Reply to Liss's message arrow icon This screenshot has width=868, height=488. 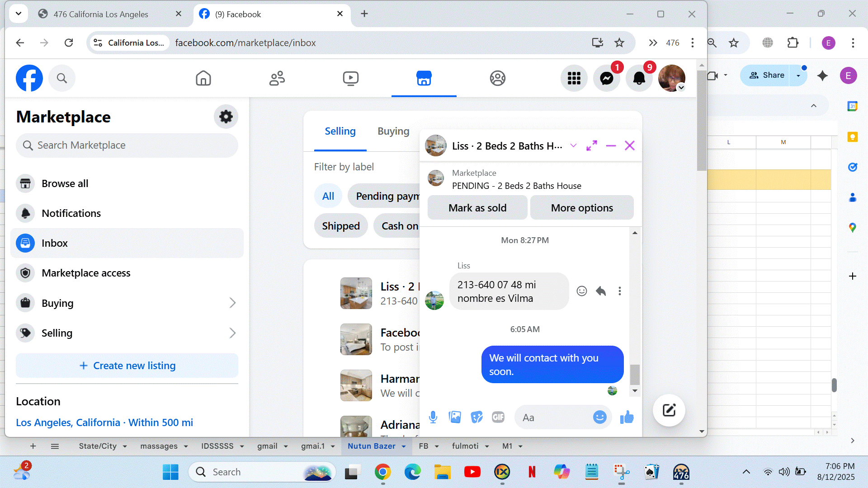pos(601,291)
